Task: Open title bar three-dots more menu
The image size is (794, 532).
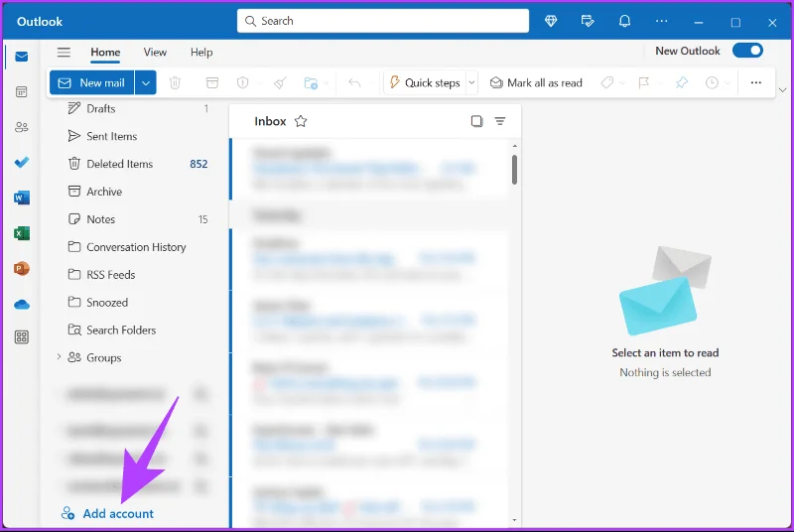Action: coord(661,21)
